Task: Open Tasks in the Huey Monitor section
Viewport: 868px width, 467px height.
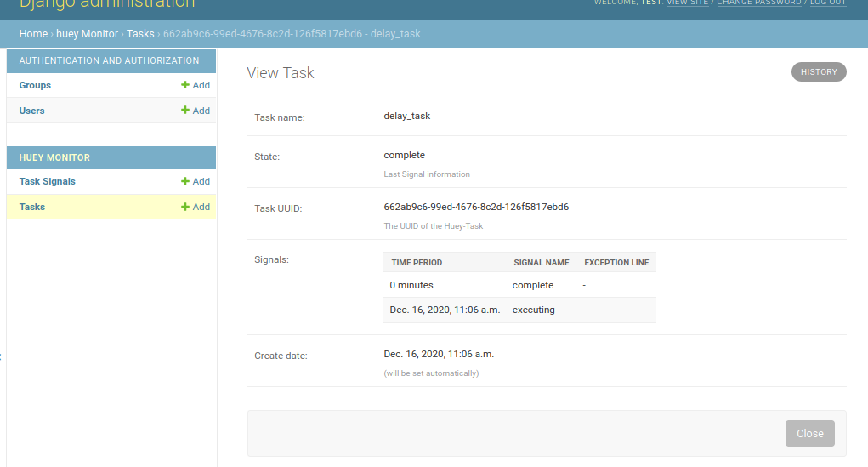Action: click(32, 208)
